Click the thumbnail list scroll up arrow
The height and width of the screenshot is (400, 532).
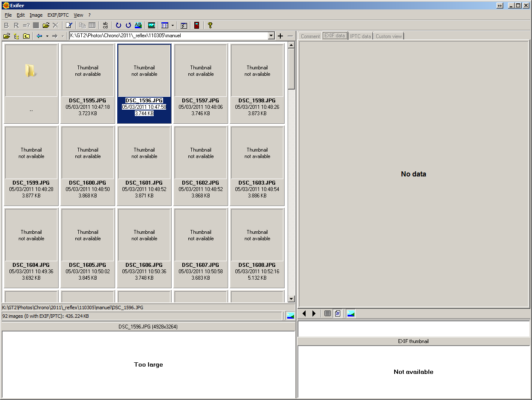(291, 45)
